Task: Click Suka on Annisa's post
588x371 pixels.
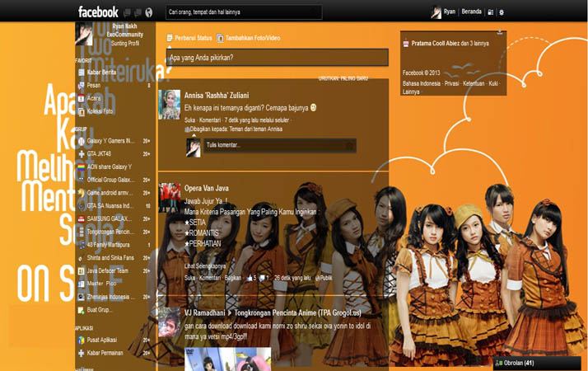Action: [x=189, y=120]
